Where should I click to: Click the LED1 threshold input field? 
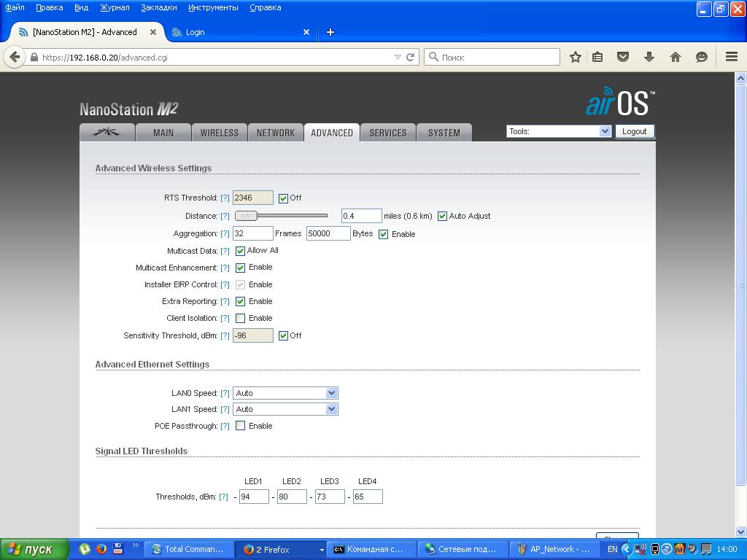(254, 497)
